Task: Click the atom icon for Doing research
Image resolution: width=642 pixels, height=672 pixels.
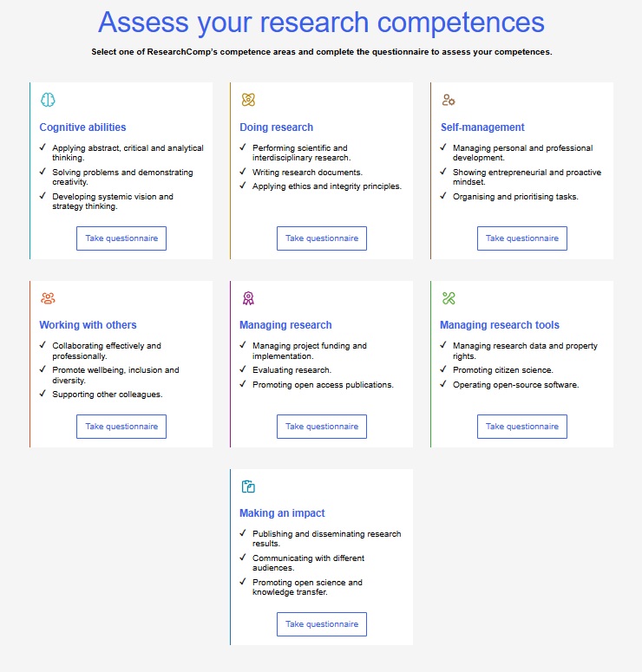Action: tap(248, 100)
